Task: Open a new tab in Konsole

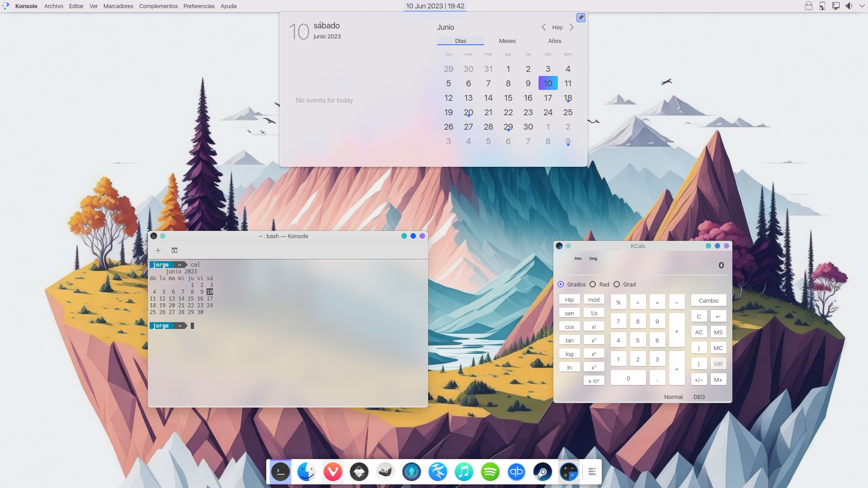Action: click(x=158, y=250)
